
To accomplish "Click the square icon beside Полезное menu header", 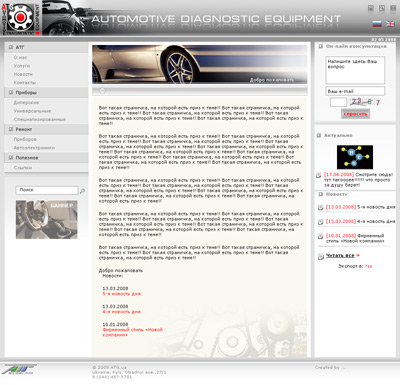I will point(11,157).
